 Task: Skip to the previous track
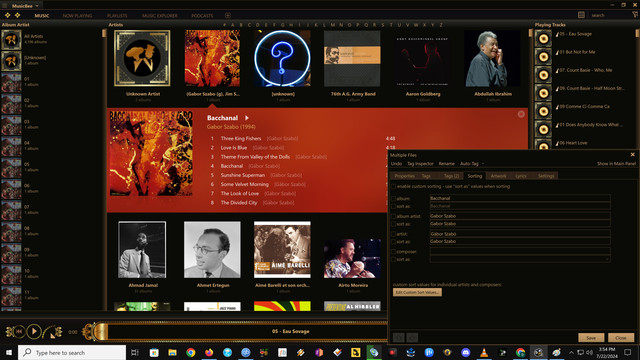(19, 331)
